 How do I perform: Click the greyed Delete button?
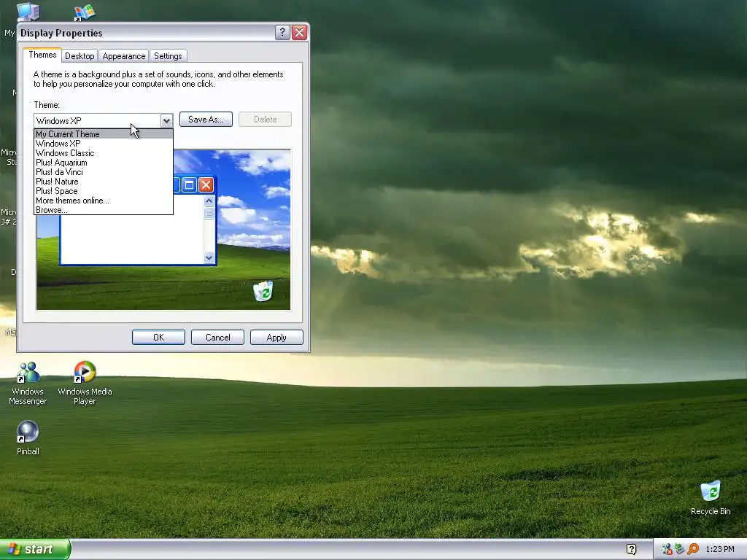click(x=265, y=120)
